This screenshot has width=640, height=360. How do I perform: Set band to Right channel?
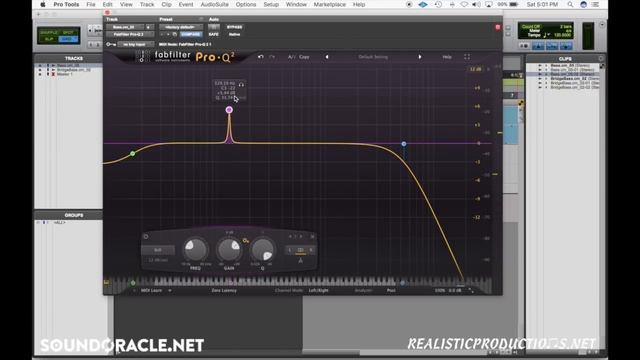[x=311, y=250]
